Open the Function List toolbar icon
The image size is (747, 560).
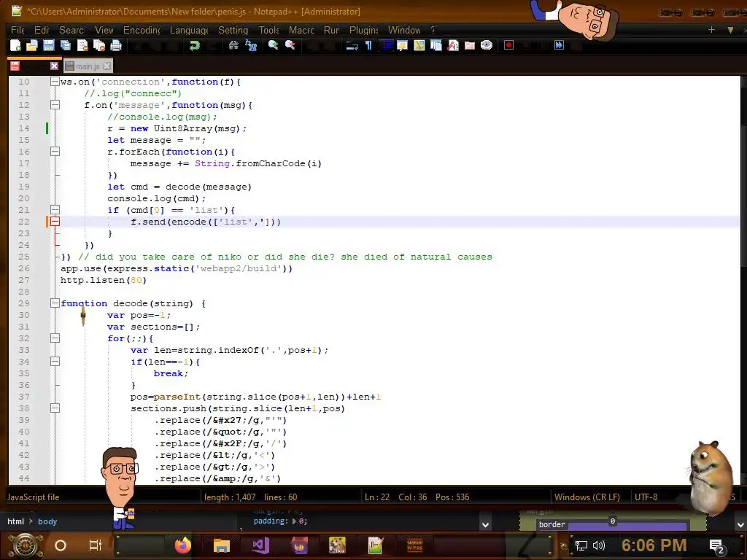tap(453, 45)
